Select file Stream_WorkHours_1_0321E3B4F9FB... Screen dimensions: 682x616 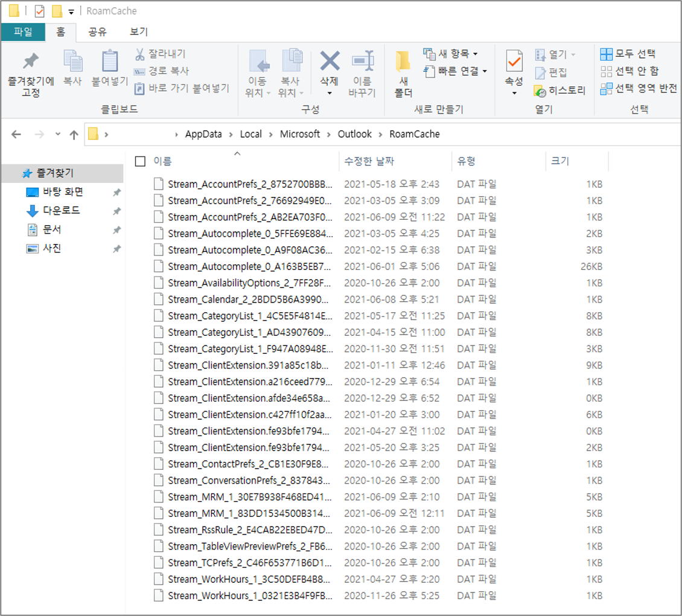tap(250, 595)
